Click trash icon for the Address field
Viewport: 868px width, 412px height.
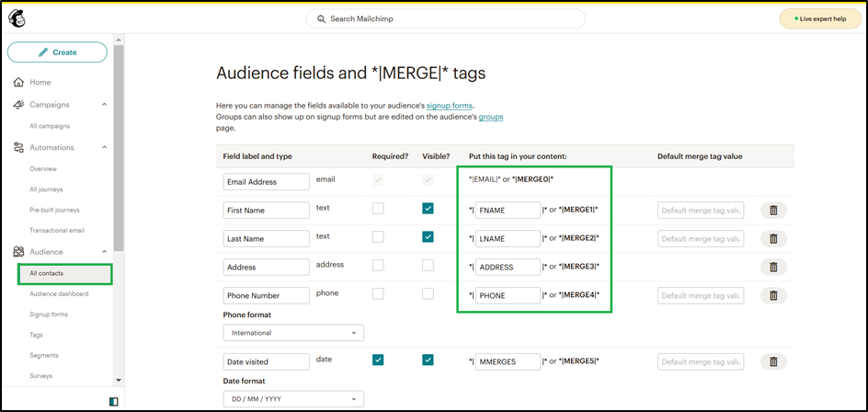click(773, 267)
